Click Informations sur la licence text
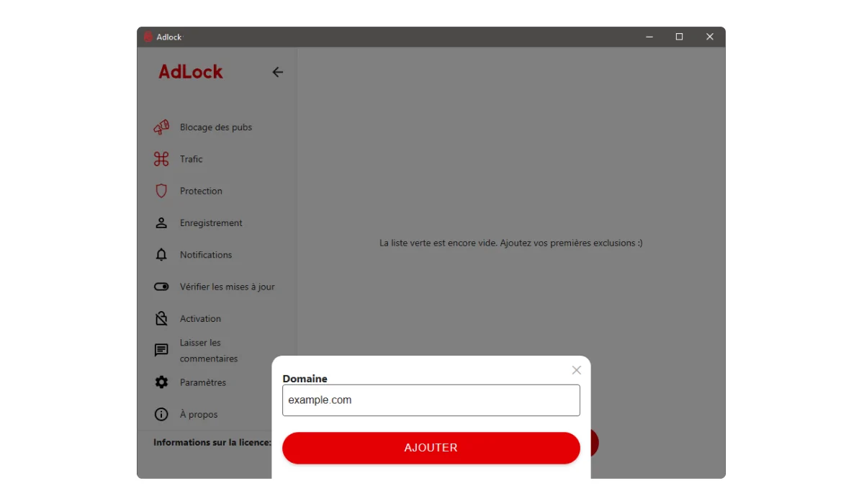Image resolution: width=864 pixels, height=504 pixels. tap(212, 442)
